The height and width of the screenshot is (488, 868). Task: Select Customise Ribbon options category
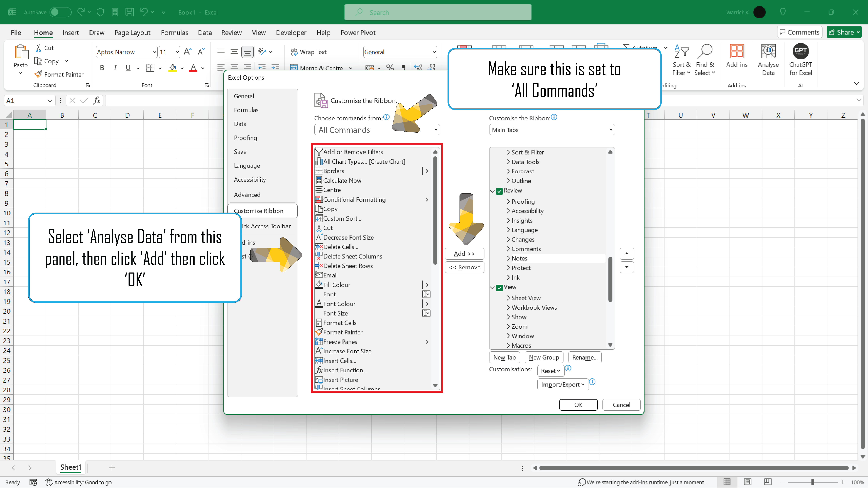(x=262, y=211)
